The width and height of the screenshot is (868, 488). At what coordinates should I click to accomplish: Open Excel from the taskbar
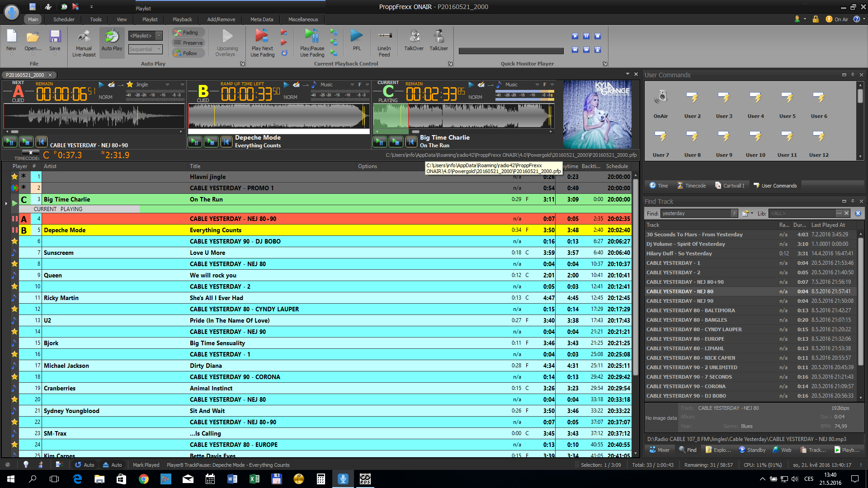(x=255, y=479)
